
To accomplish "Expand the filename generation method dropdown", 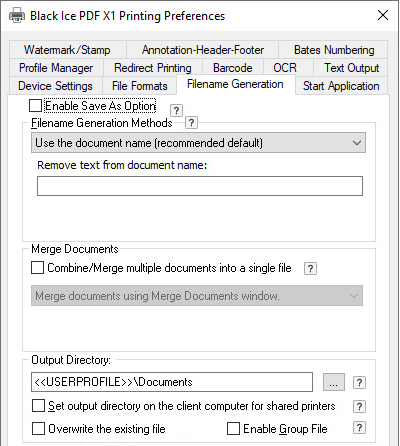I will pos(198,143).
